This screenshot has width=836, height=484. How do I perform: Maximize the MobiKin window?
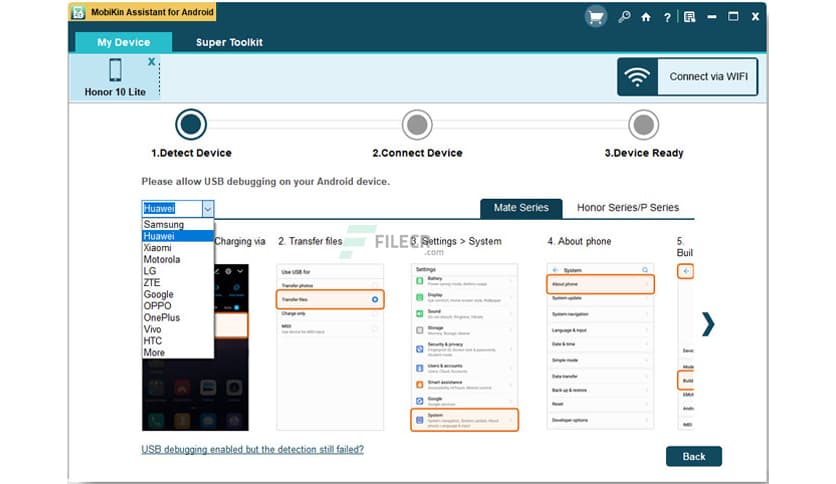[x=733, y=17]
